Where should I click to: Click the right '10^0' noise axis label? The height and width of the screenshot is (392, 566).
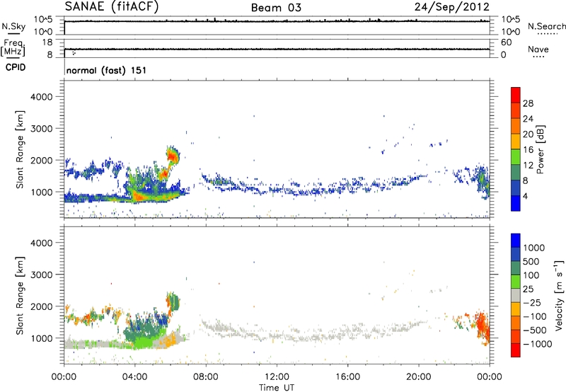pos(510,32)
